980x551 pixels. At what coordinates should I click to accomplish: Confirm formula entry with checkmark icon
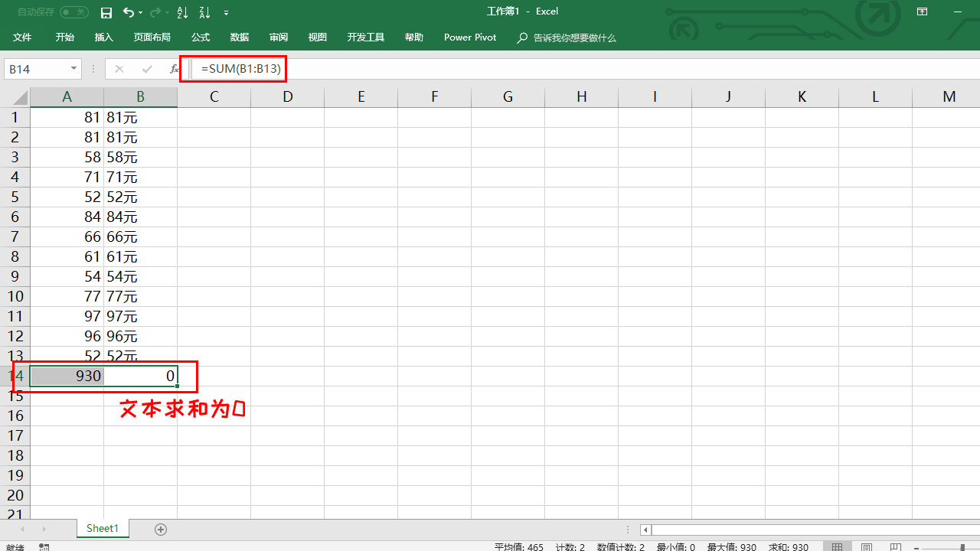click(x=147, y=69)
